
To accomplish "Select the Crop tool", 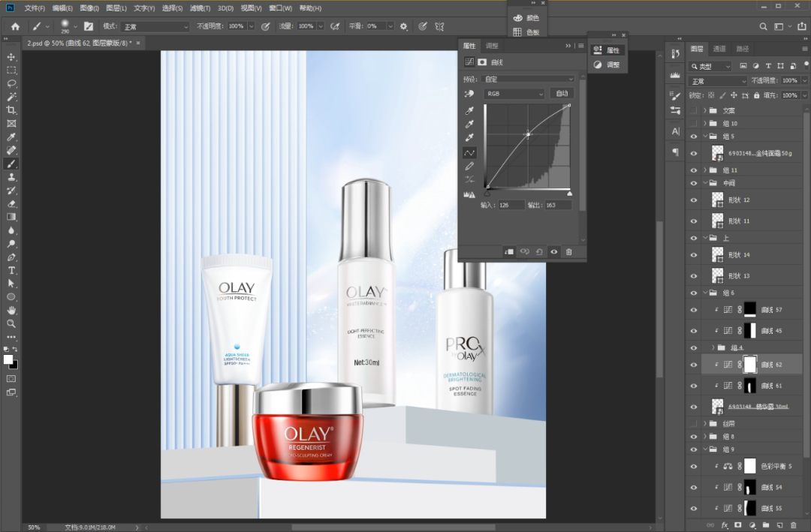I will click(x=11, y=110).
